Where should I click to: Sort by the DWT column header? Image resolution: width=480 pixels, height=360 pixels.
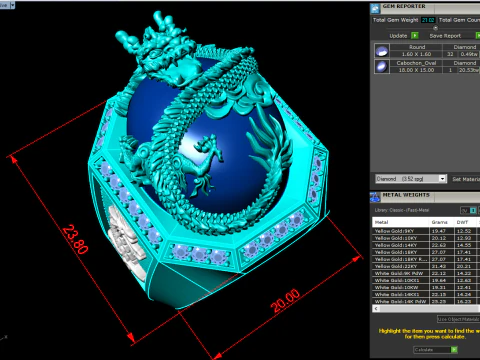[466, 222]
